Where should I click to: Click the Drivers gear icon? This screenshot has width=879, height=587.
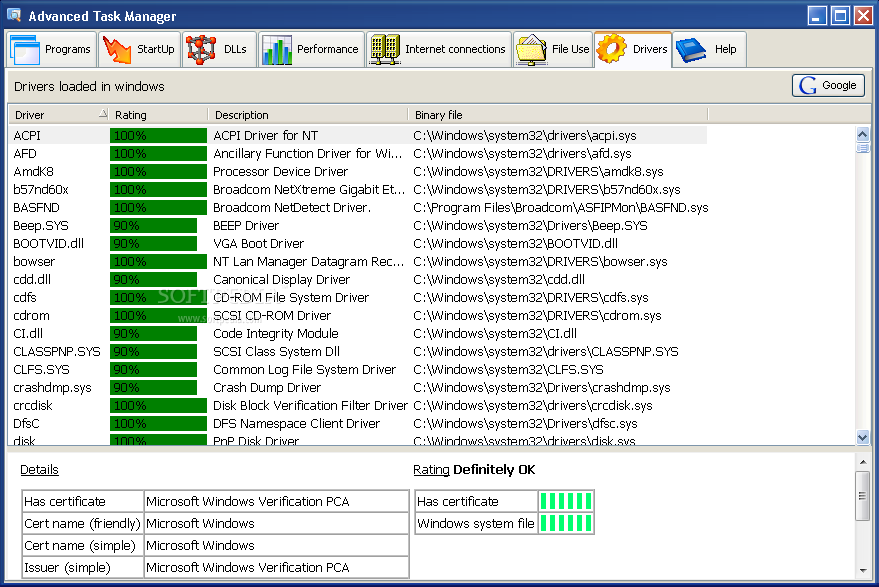pos(612,49)
